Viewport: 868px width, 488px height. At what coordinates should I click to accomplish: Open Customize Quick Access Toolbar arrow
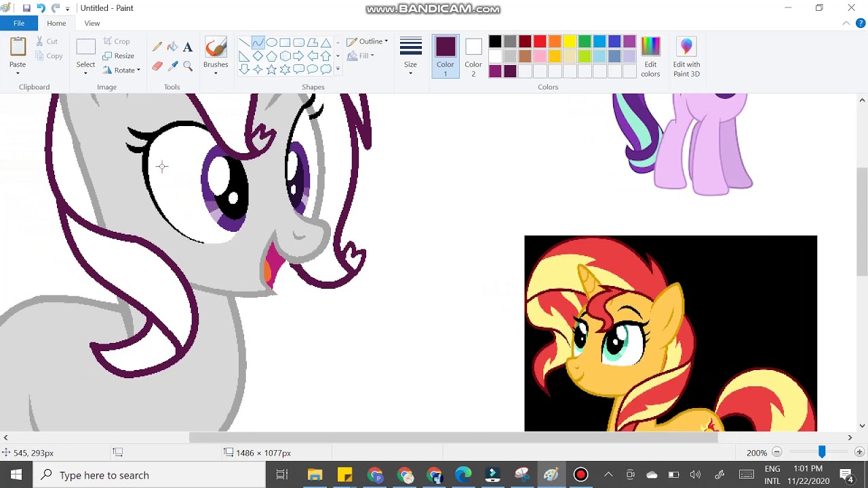tap(67, 9)
